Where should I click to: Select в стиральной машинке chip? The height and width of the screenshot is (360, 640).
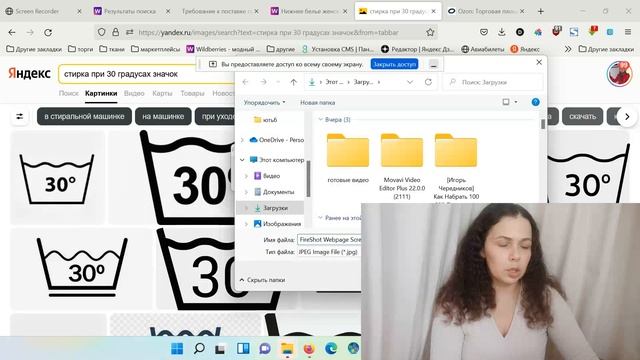[84, 116]
